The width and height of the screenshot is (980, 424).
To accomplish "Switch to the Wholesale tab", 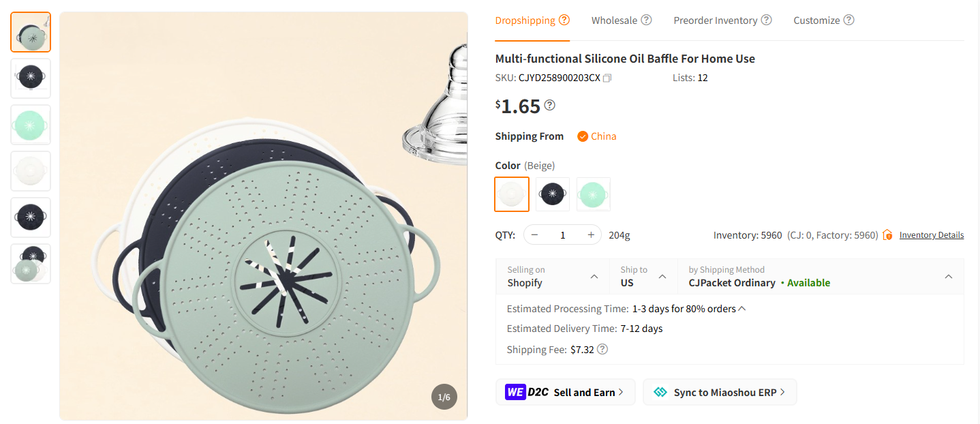I will coord(613,20).
